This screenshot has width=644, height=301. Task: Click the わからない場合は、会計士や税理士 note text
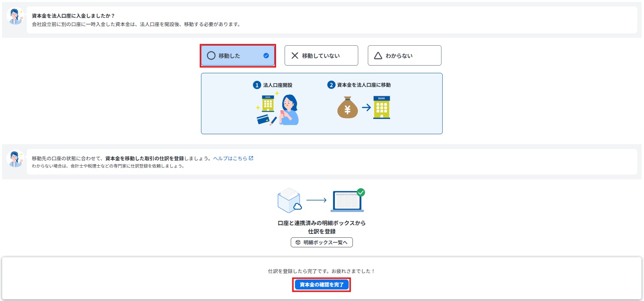coord(108,166)
